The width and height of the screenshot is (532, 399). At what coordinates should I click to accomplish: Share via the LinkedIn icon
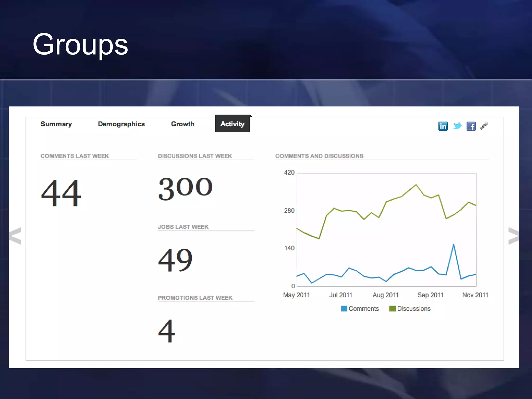pyautogui.click(x=443, y=126)
